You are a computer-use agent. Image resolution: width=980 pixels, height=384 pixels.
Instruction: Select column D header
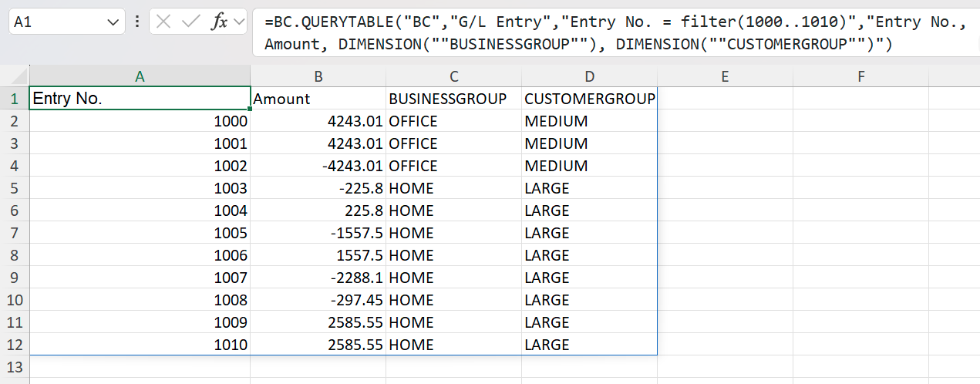590,76
